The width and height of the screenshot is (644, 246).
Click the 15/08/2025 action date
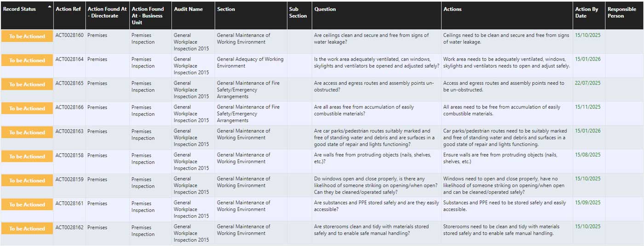587,155
